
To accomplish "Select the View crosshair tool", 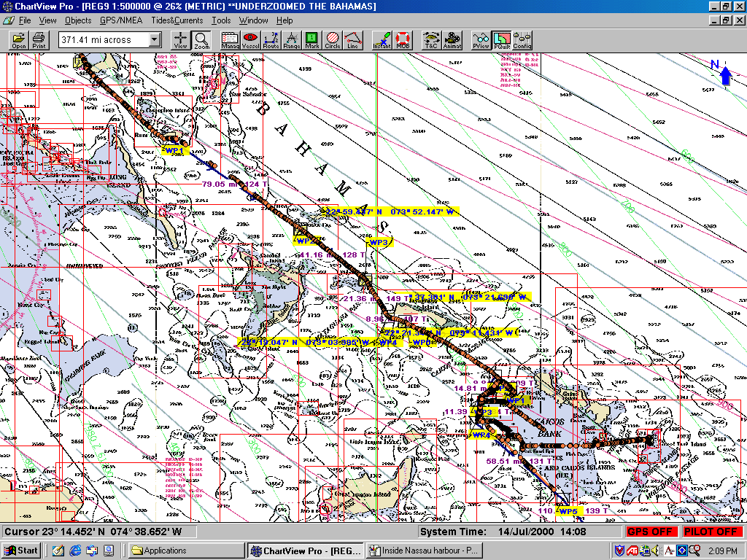I will point(181,41).
